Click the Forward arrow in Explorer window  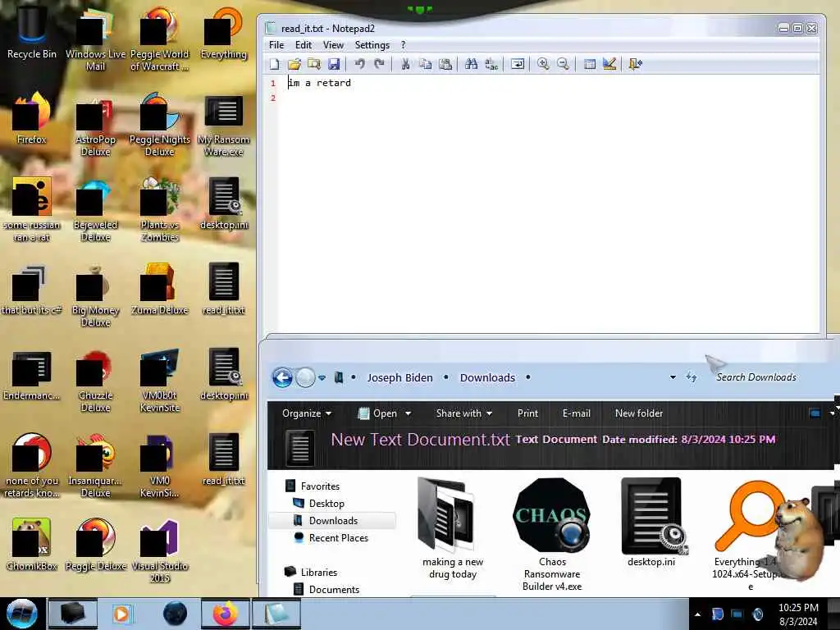[305, 377]
